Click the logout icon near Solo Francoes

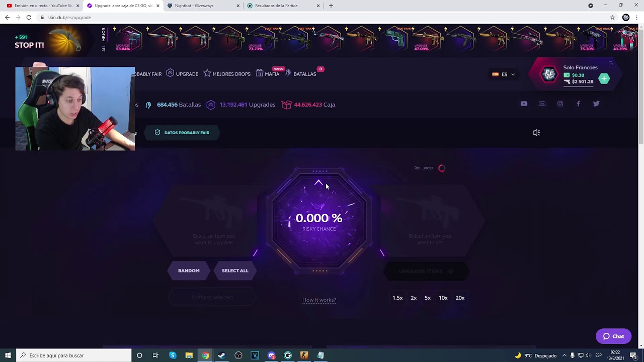click(611, 64)
